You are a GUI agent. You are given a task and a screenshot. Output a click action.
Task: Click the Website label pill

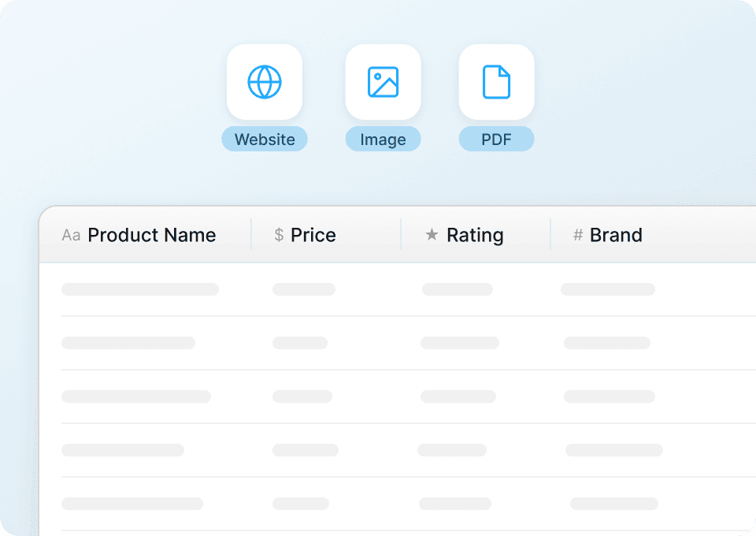[x=265, y=139]
